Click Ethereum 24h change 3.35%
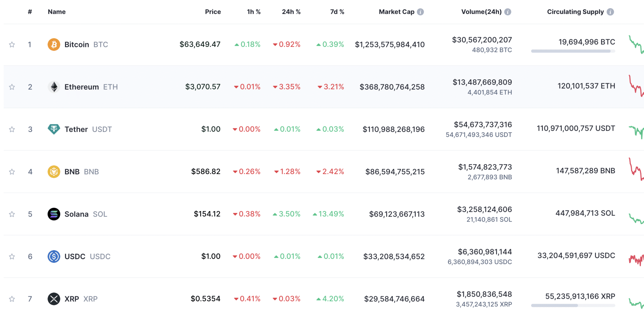The width and height of the screenshot is (644, 316). point(286,87)
